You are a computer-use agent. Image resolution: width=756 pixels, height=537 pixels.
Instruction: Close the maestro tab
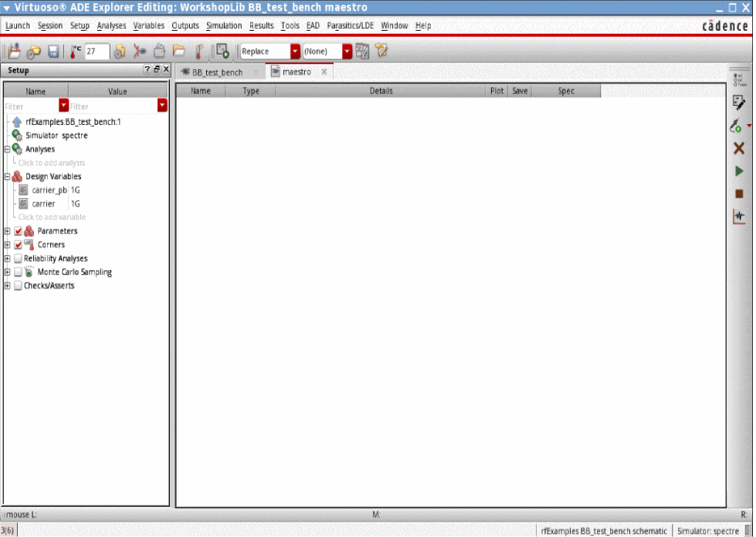pos(324,72)
